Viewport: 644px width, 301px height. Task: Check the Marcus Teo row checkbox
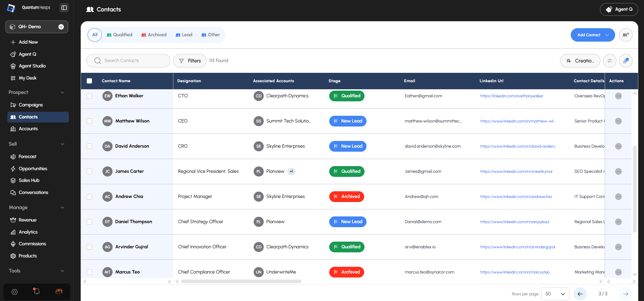[x=89, y=272]
